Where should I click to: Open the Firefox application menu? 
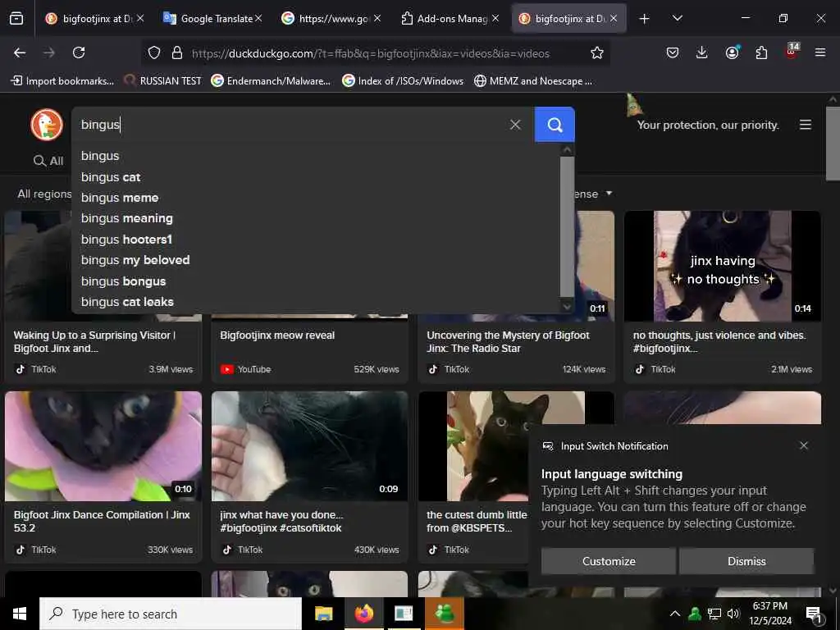pyautogui.click(x=820, y=52)
